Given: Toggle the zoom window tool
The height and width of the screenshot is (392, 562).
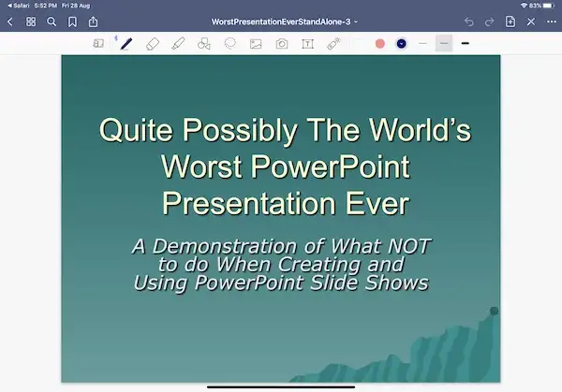Looking at the screenshot, I should tap(98, 43).
